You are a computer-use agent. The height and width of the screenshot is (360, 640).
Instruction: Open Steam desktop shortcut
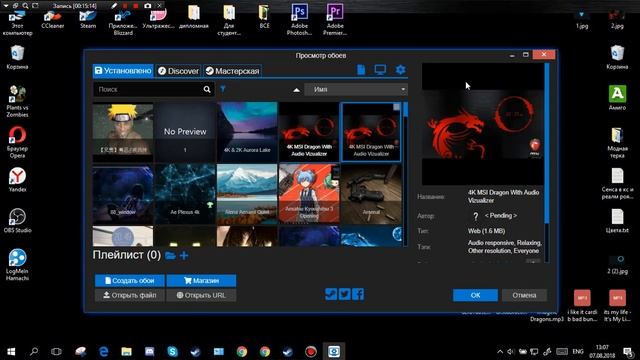click(88, 18)
